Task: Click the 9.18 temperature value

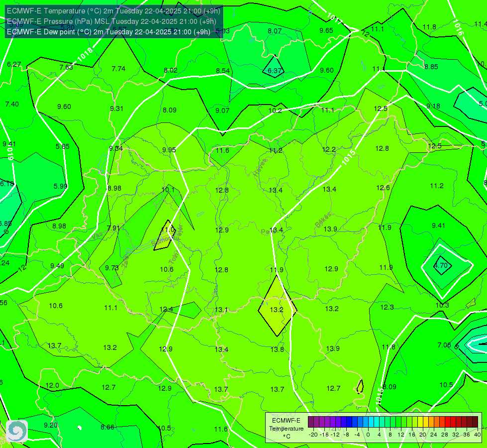Action: pos(433,106)
